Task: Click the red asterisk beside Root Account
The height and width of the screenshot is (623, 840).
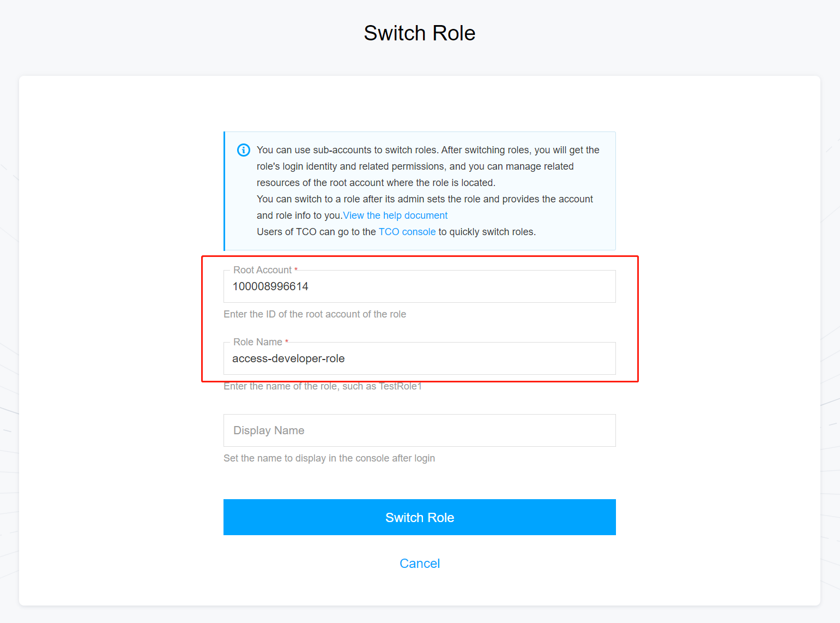Action: pos(296,269)
